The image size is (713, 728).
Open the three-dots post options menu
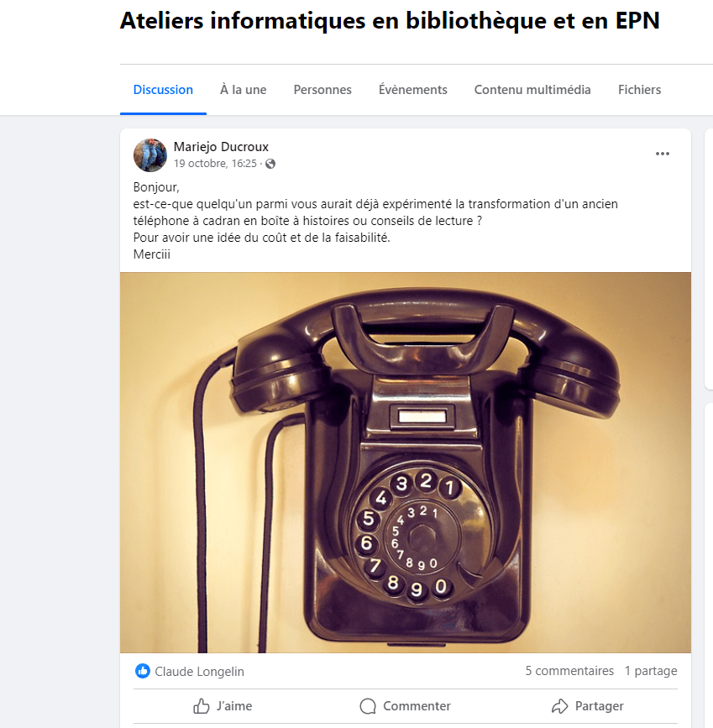pyautogui.click(x=662, y=154)
